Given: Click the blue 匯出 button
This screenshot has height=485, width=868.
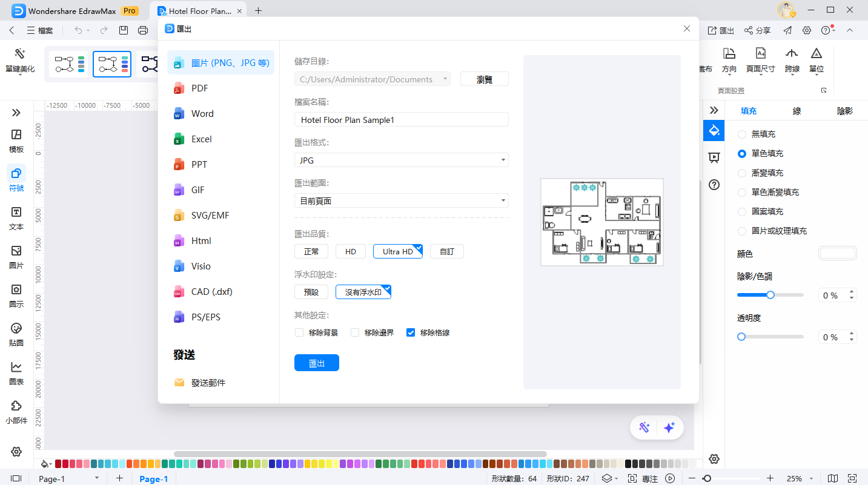Looking at the screenshot, I should click(x=316, y=363).
